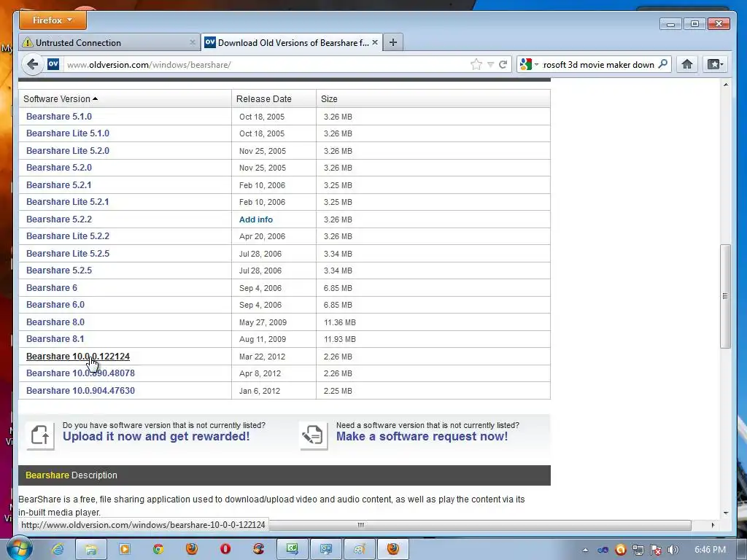Open the bookmarks menu button
The width and height of the screenshot is (747, 560).
pos(715,64)
